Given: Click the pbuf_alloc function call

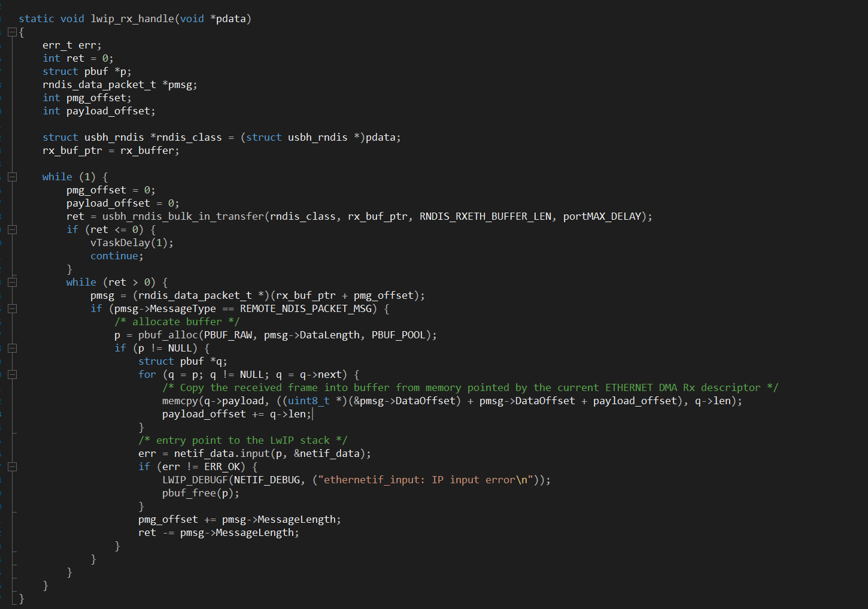Looking at the screenshot, I should [x=168, y=335].
